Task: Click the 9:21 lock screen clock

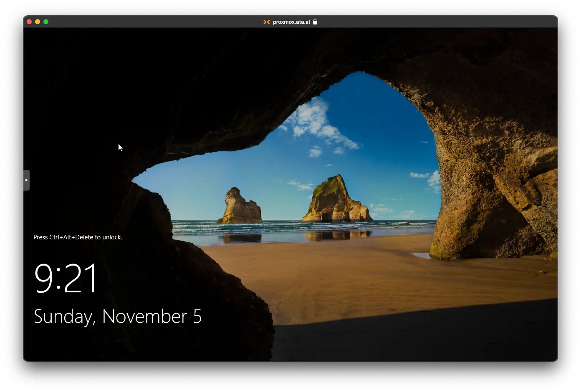Action: click(66, 278)
